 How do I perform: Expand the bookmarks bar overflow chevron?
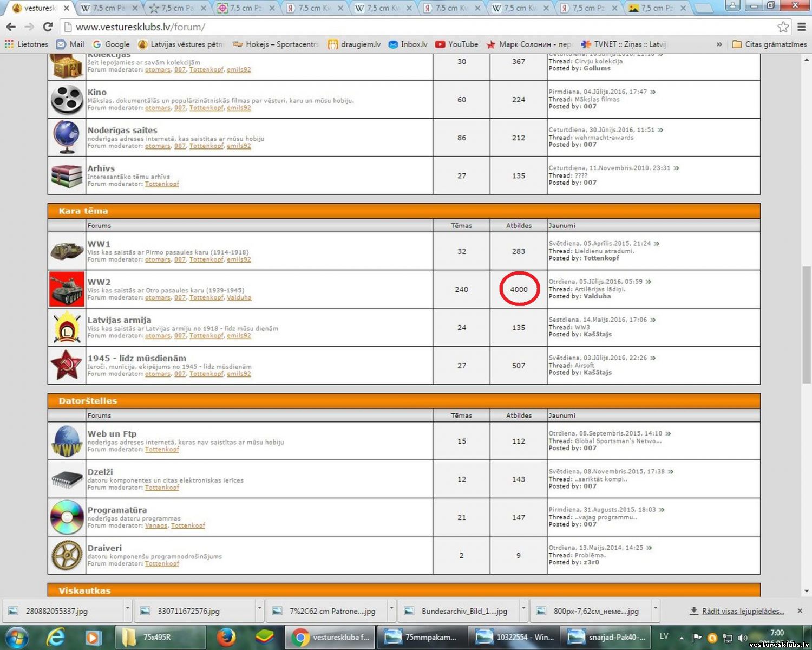719,44
